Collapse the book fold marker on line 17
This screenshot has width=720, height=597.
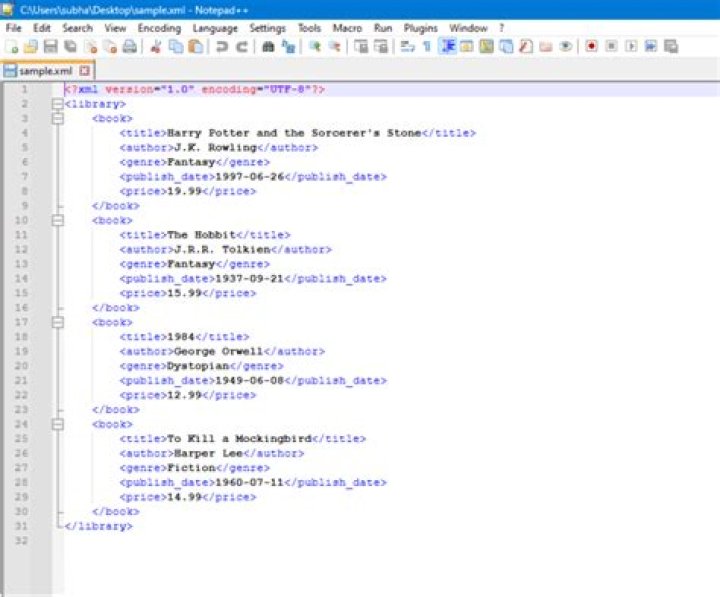tap(57, 322)
